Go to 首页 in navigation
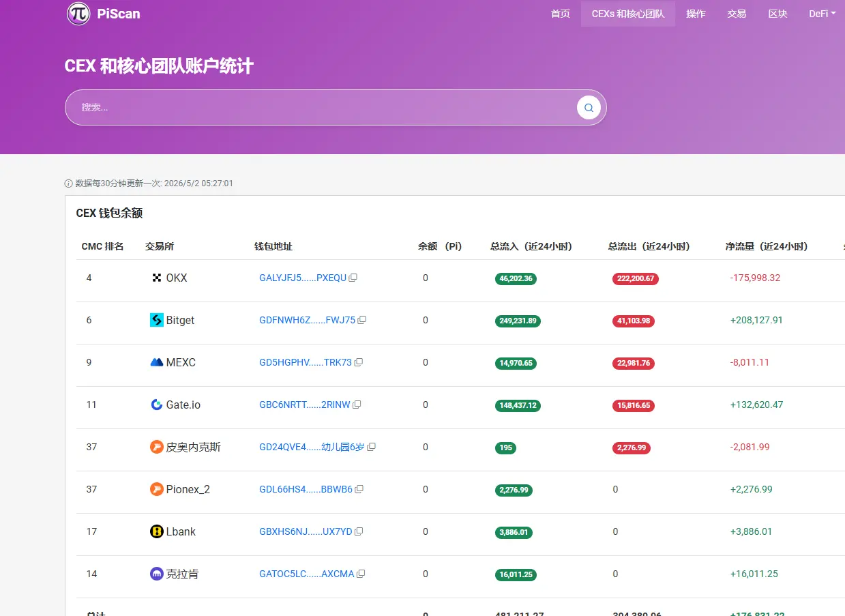 [x=561, y=14]
